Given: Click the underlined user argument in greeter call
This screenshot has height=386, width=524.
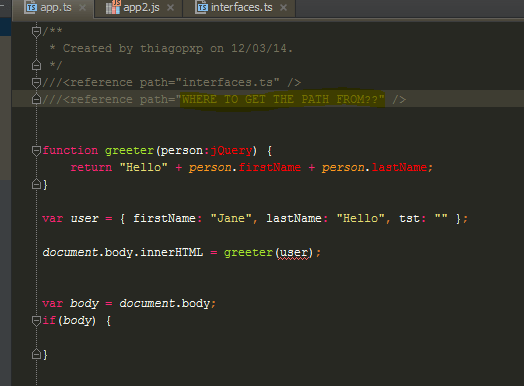Looking at the screenshot, I should tap(294, 253).
